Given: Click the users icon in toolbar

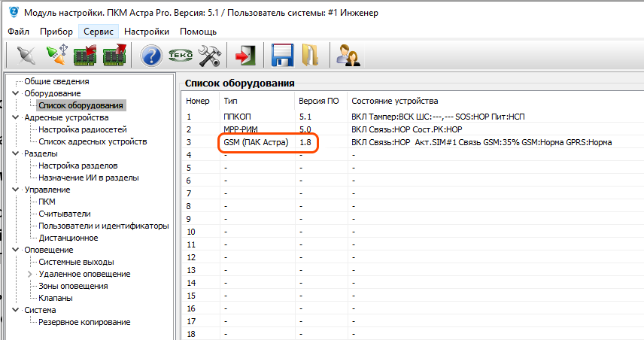Looking at the screenshot, I should [x=347, y=56].
